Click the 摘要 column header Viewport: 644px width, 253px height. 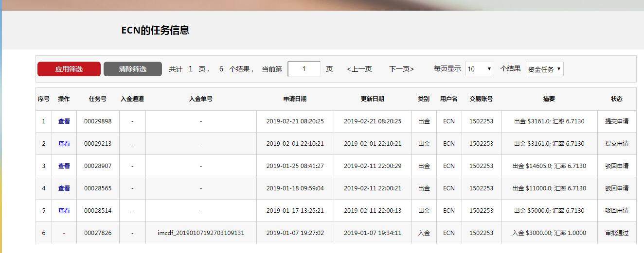pos(549,99)
